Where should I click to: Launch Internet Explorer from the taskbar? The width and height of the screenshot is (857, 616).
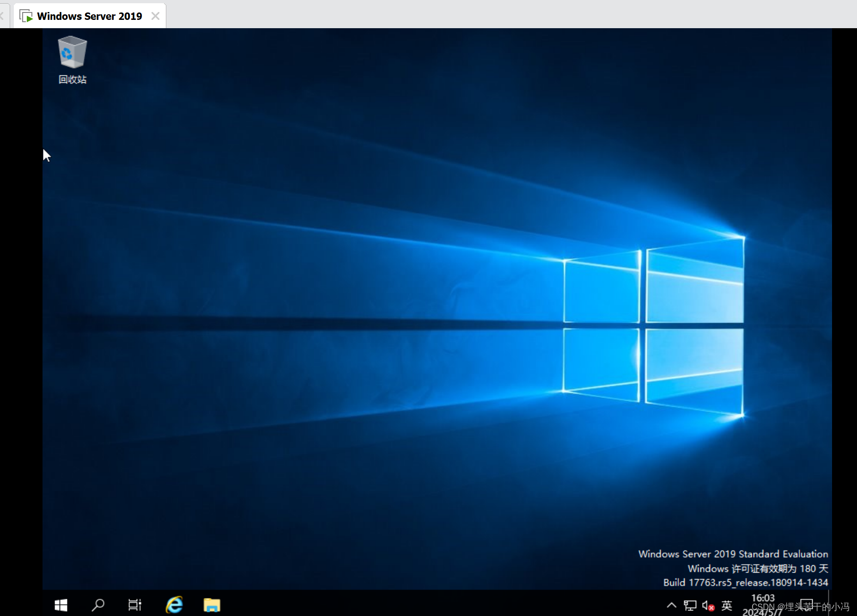pos(174,605)
